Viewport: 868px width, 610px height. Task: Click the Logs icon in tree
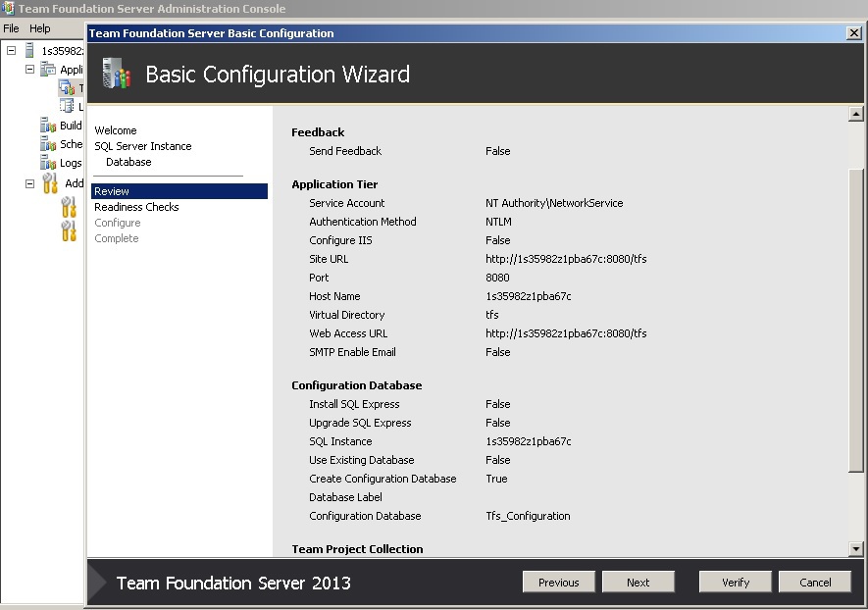click(x=48, y=163)
